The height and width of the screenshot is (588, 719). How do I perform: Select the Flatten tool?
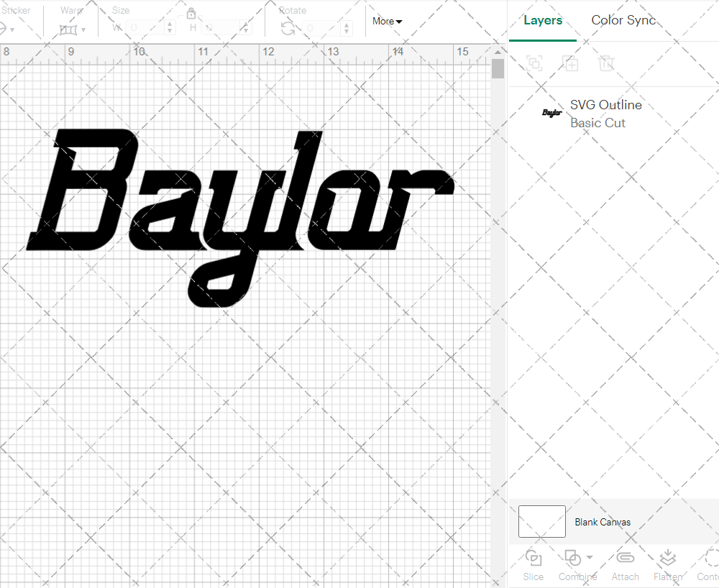[x=667, y=558]
